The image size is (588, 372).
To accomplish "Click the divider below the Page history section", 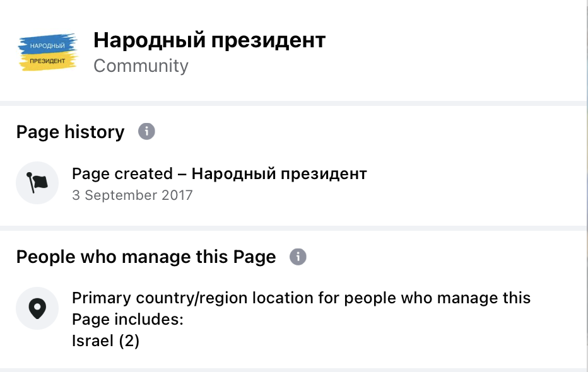I will [293, 228].
